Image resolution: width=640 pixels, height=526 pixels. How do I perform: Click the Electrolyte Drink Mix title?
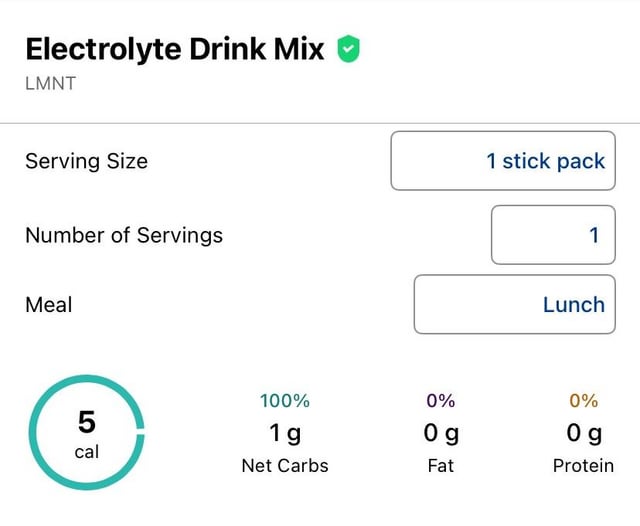[175, 48]
